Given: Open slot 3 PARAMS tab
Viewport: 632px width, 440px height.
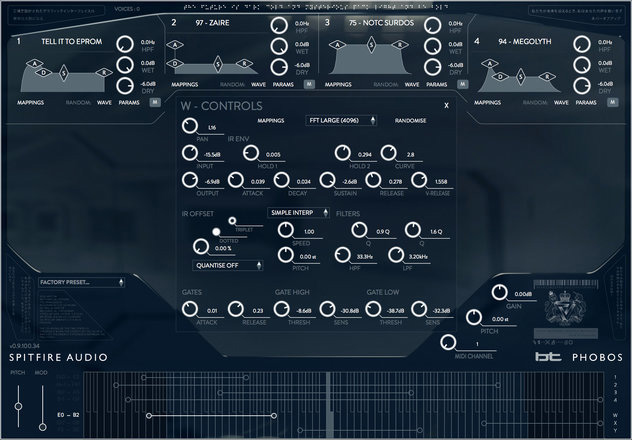Looking at the screenshot, I should point(437,85).
